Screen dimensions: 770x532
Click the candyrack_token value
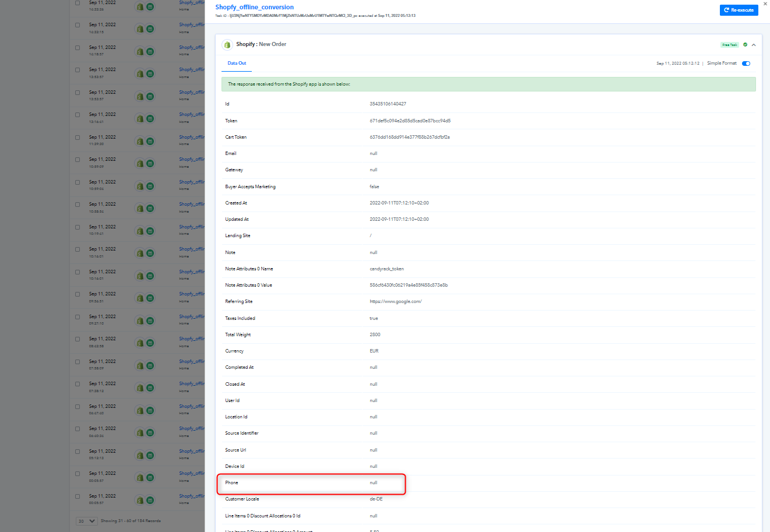(386, 269)
